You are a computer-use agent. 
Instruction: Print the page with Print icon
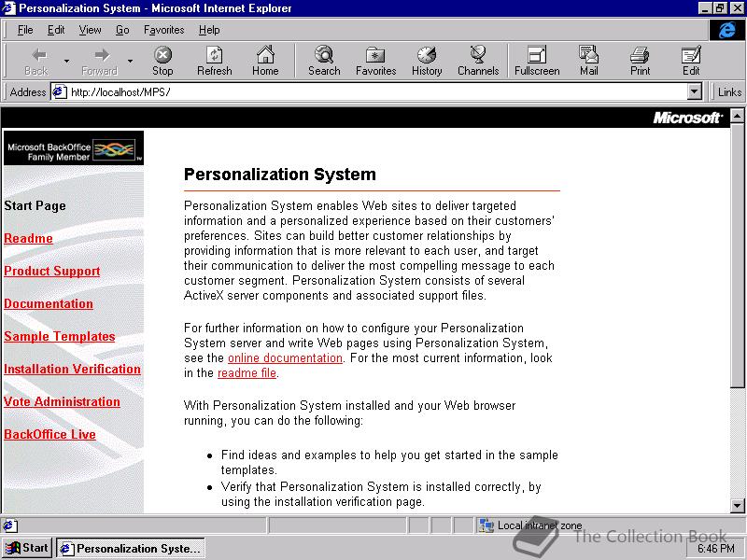(640, 61)
